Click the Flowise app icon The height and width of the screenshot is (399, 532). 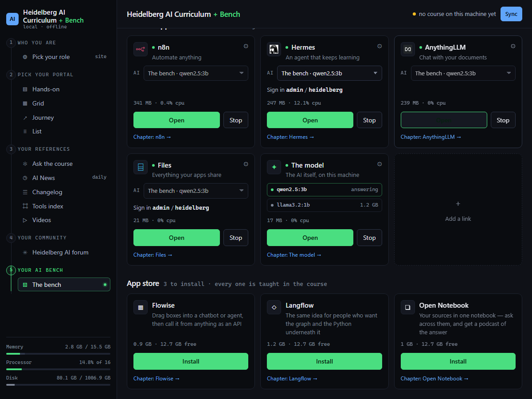tap(141, 307)
